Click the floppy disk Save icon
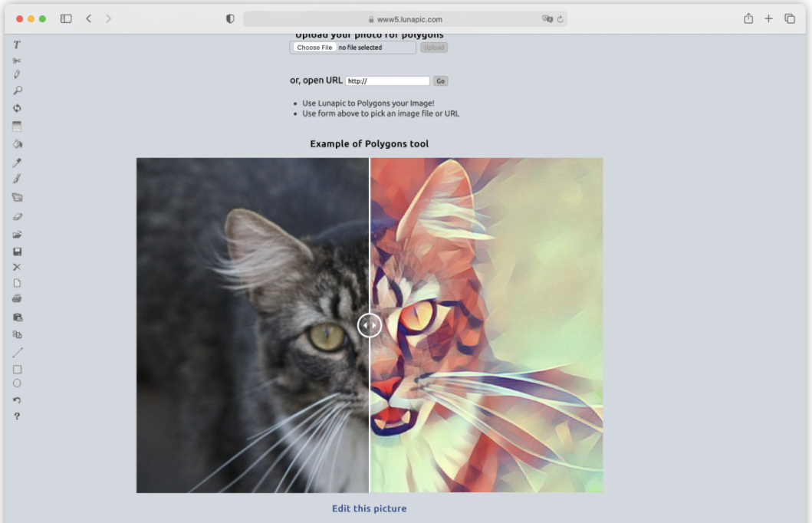 click(17, 252)
